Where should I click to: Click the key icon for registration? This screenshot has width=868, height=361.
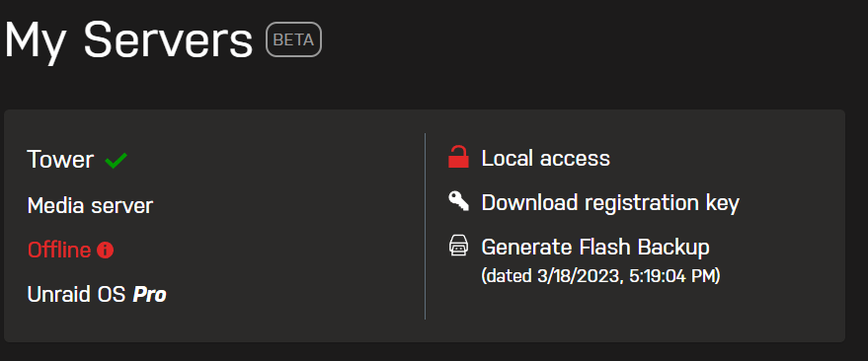458,201
